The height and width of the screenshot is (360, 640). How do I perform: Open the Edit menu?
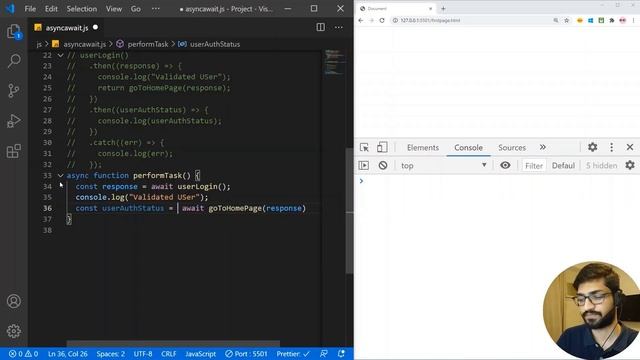(51, 9)
